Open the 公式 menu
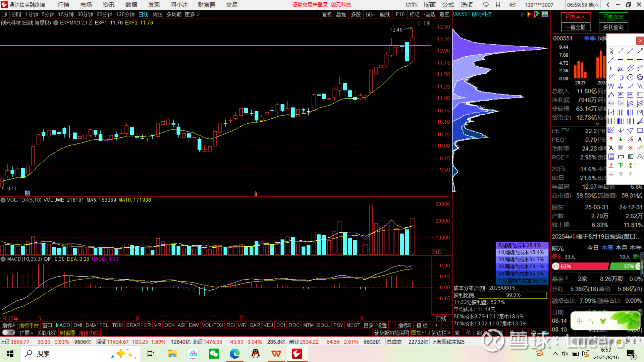 [x=448, y=5]
